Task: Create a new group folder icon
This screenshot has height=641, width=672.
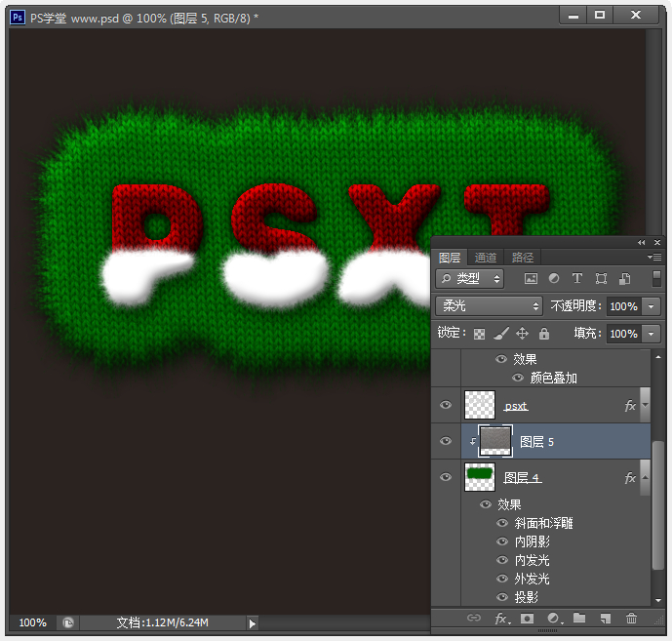Action: tap(579, 618)
